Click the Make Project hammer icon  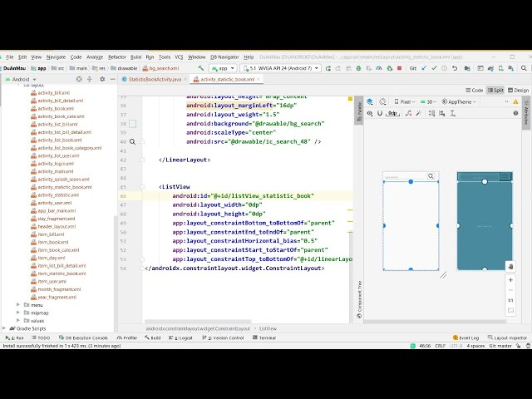click(201, 68)
